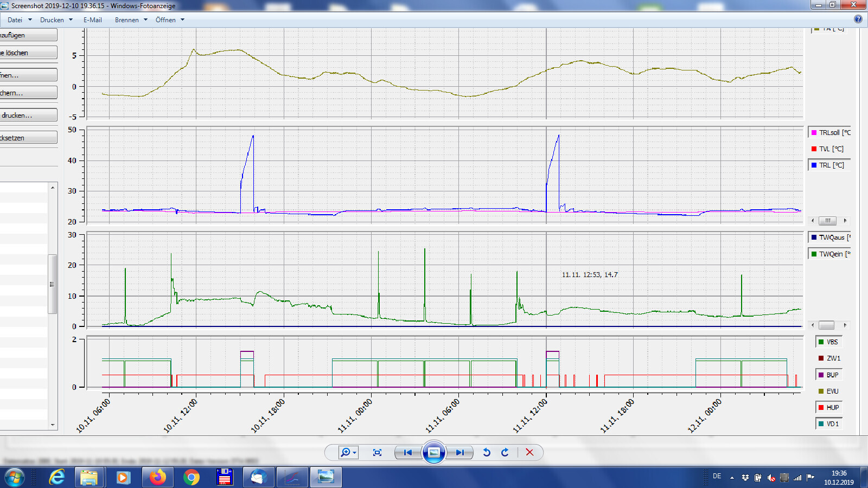Screen dimensions: 868x488
Task: Click the left list vertical scrollbar handle
Action: 52,284
